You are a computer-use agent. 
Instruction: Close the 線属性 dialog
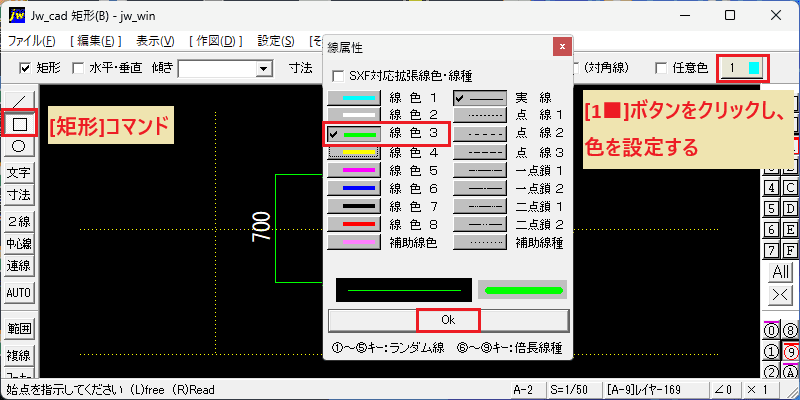pyautogui.click(x=562, y=47)
